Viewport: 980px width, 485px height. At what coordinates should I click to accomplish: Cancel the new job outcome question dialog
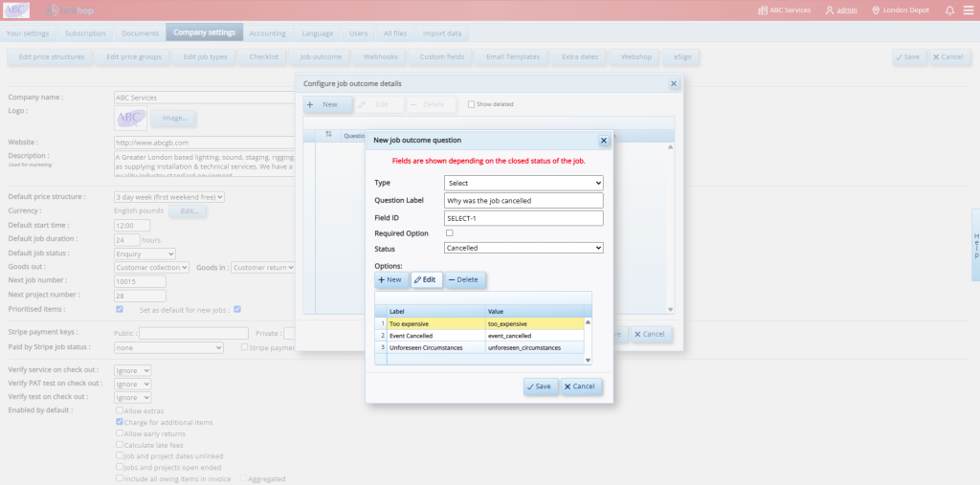click(x=581, y=386)
